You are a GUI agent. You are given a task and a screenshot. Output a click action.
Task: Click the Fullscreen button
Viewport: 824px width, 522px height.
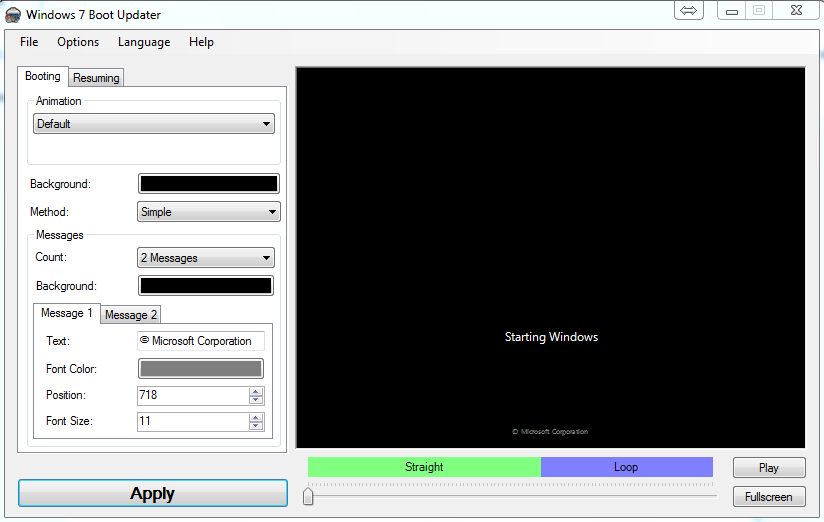click(769, 496)
